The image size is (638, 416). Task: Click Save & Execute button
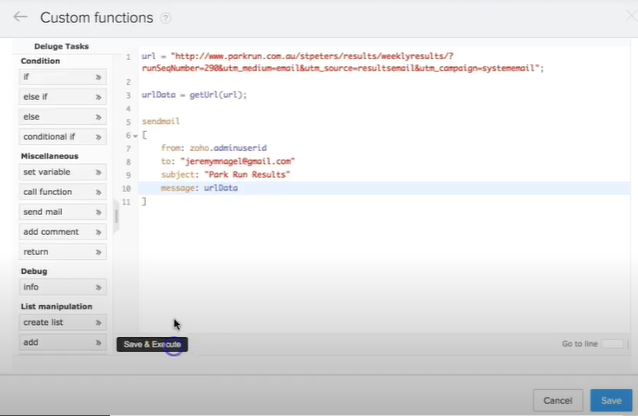tap(152, 344)
